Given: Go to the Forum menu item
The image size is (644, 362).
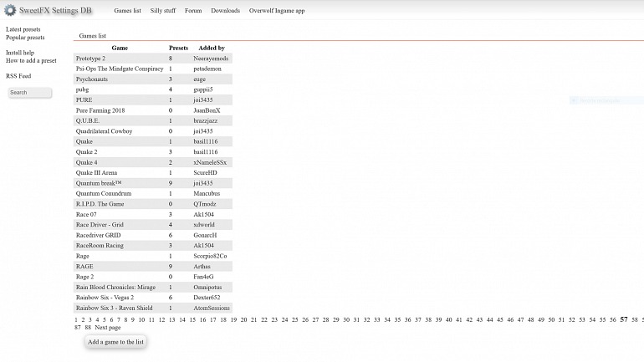Looking at the screenshot, I should [x=193, y=11].
